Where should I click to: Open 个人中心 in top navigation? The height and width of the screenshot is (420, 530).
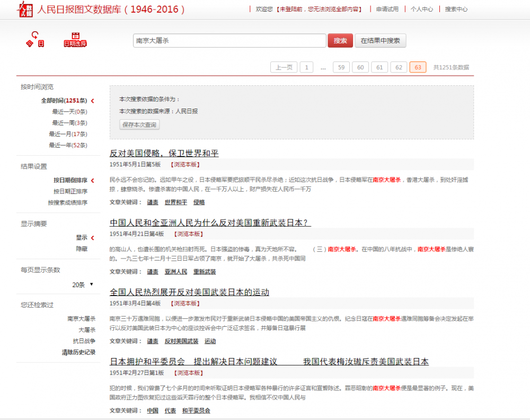click(421, 9)
